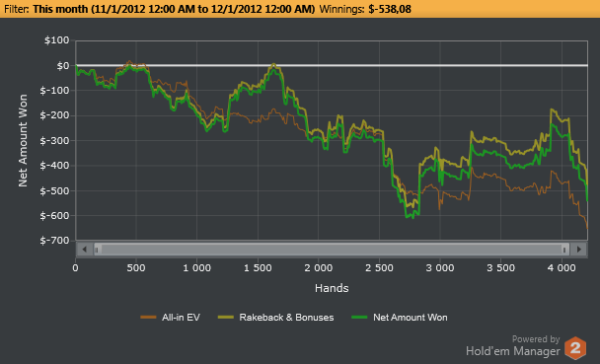Click the $-500 y-axis label

[54, 190]
